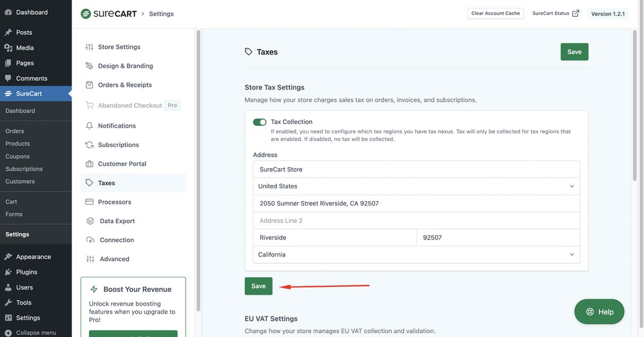
Task: Open Connection settings
Action: pos(133,240)
